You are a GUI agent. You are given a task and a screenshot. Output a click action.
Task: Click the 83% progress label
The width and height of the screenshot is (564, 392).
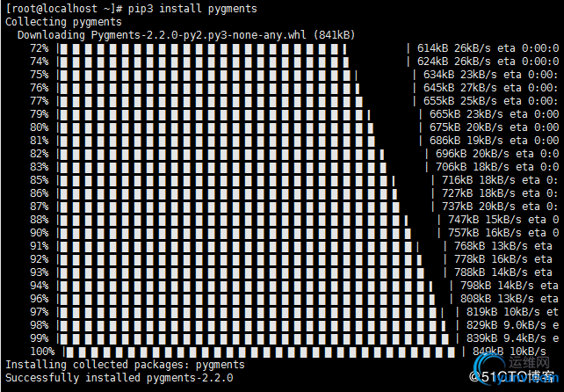point(40,167)
